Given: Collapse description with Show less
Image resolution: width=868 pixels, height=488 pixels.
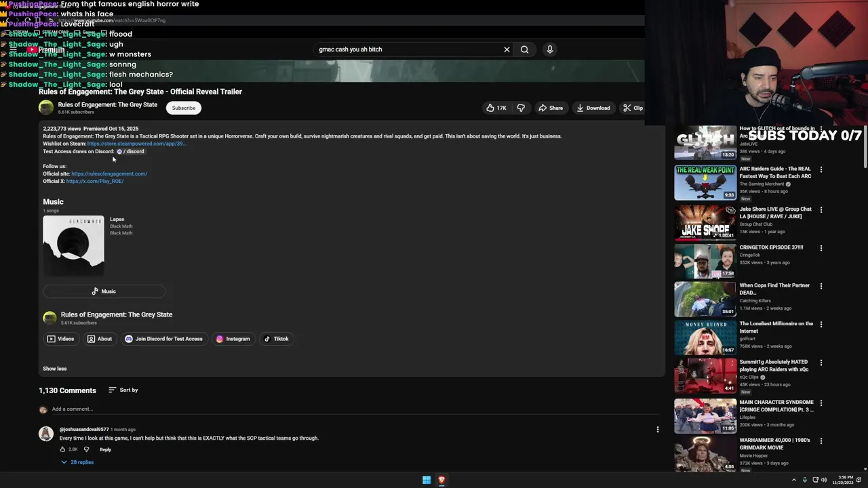Looking at the screenshot, I should pos(55,369).
